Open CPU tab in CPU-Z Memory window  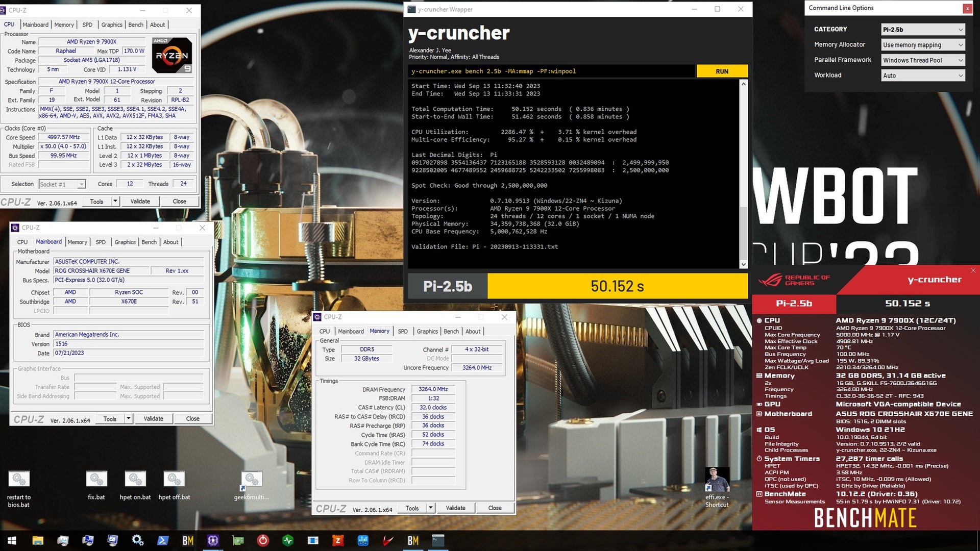click(x=325, y=331)
